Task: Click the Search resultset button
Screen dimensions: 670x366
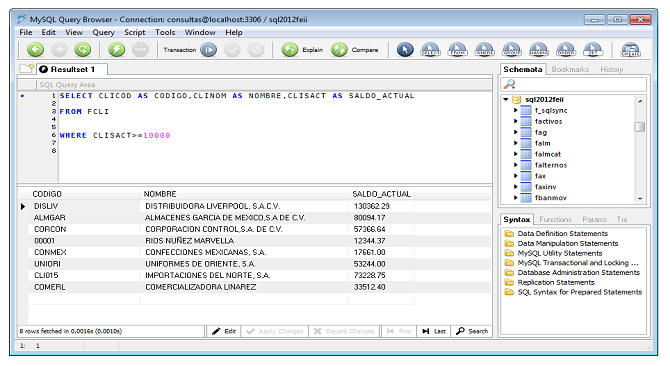Action: 472,331
